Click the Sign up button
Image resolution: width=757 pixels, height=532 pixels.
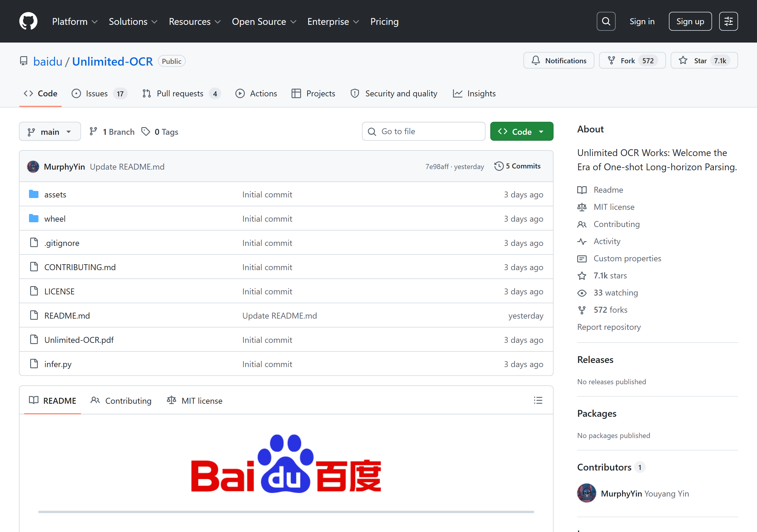coord(690,21)
